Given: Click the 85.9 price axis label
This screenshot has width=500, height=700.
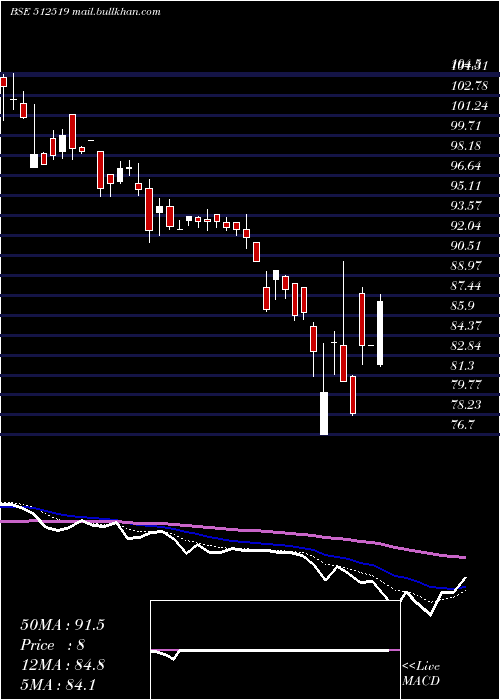Looking at the screenshot, I should point(464,306).
